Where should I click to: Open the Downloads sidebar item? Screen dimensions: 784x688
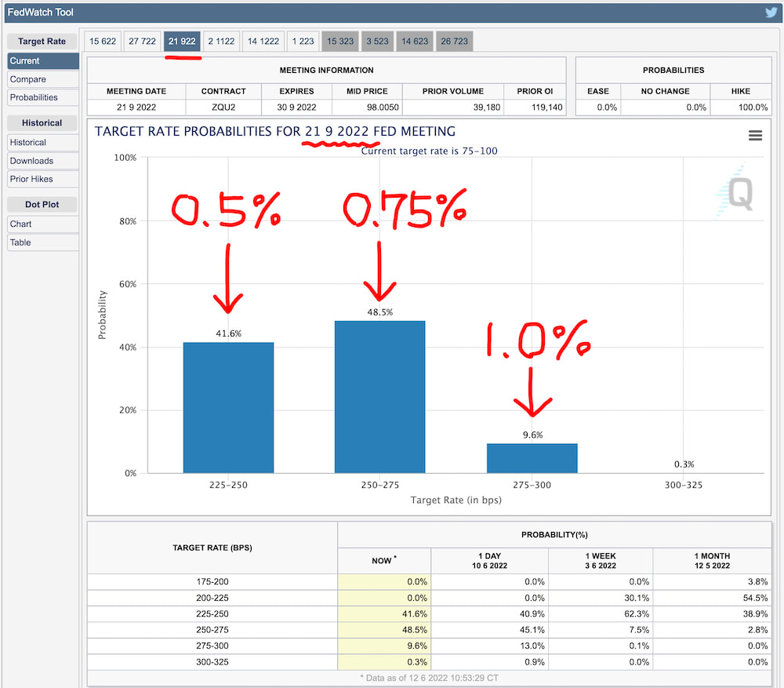tap(43, 161)
